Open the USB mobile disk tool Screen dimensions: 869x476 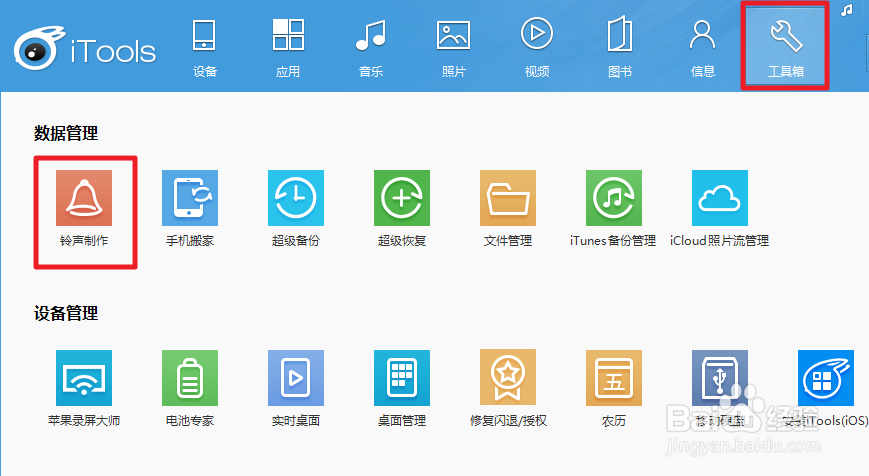(719, 378)
